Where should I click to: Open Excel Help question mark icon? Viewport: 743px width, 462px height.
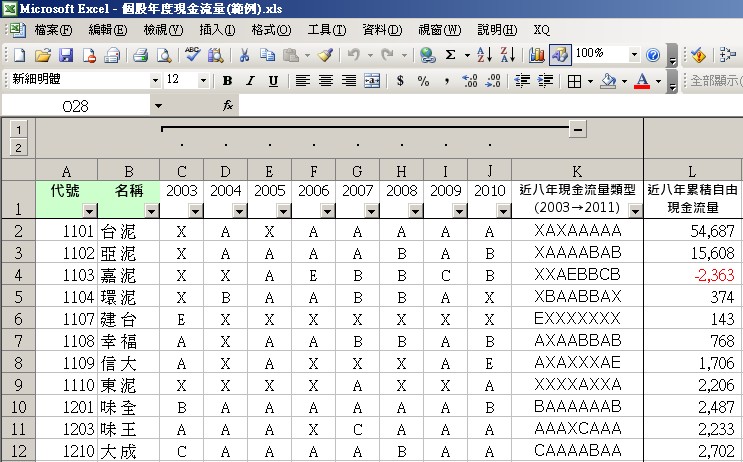click(653, 55)
